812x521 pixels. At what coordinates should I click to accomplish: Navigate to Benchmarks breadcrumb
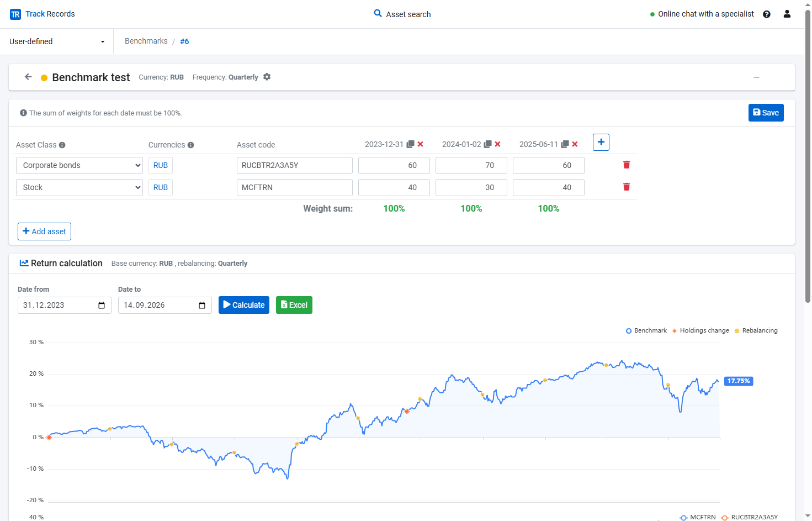tap(146, 41)
